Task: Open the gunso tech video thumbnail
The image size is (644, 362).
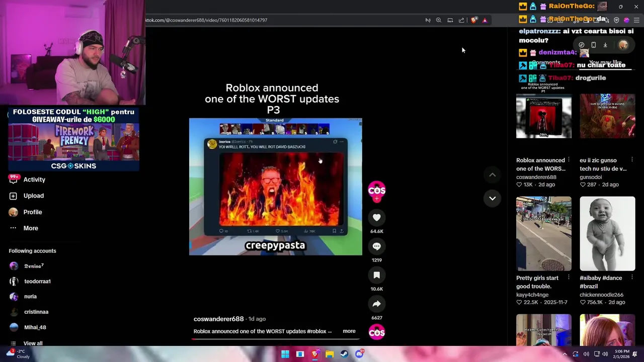Action: (x=607, y=116)
